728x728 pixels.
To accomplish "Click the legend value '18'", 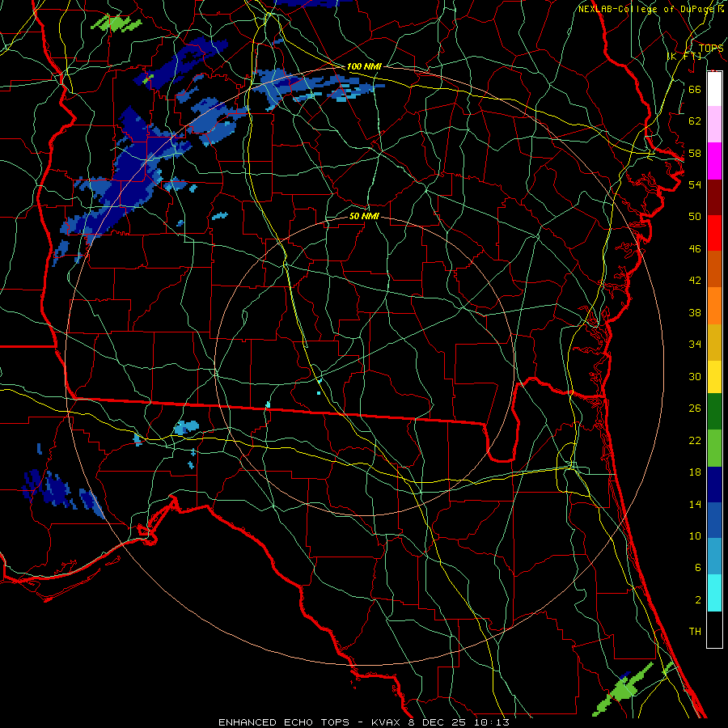I will tap(695, 472).
